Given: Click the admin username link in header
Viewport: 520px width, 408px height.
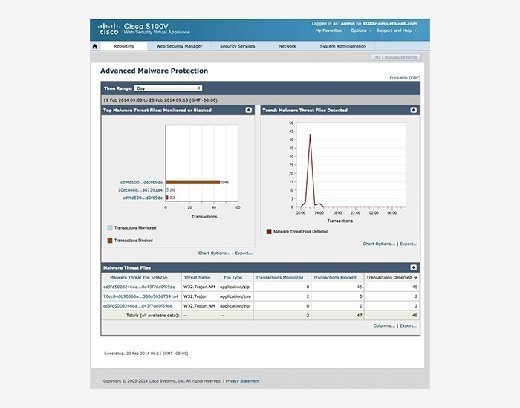Looking at the screenshot, I should pos(348,24).
